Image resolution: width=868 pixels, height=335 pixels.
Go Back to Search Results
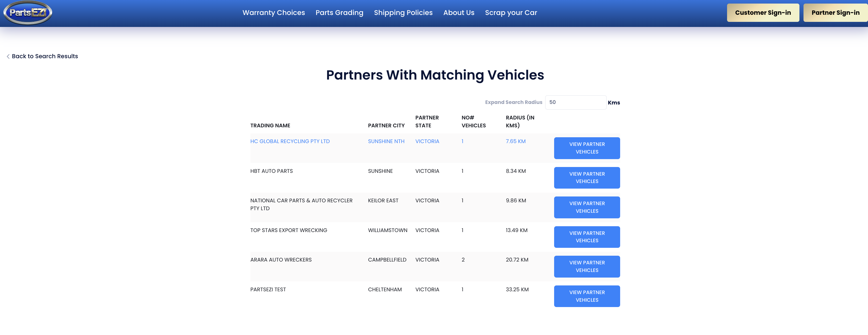coord(45,56)
